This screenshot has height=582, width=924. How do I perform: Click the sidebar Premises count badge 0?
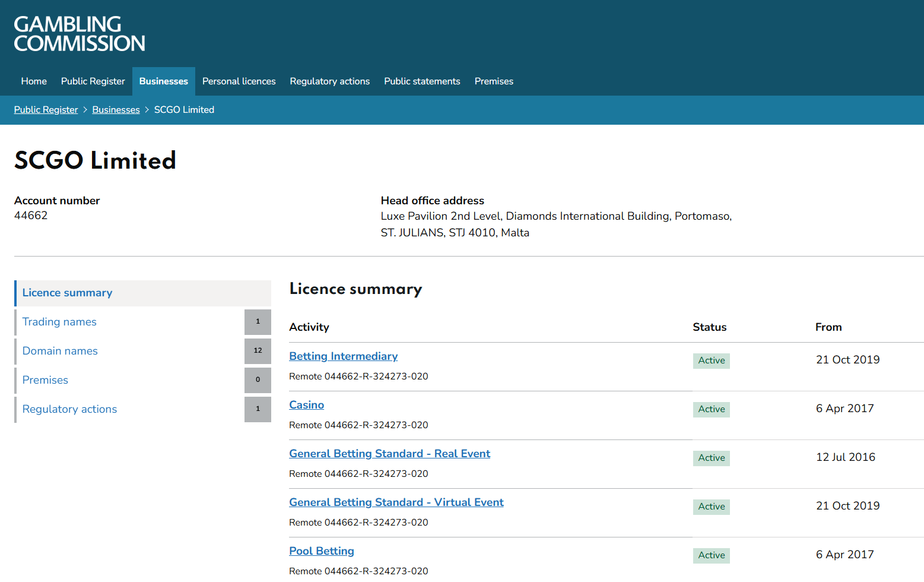click(x=258, y=380)
